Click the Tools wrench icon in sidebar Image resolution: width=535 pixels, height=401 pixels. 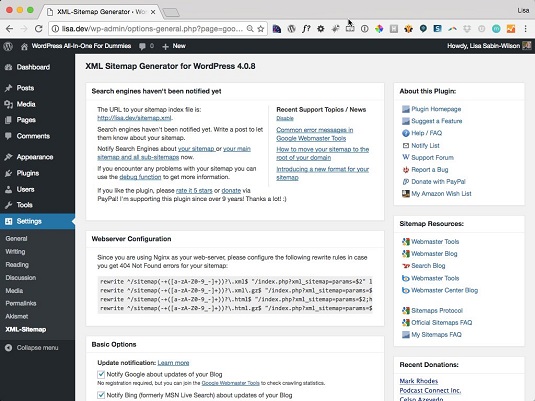click(9, 205)
